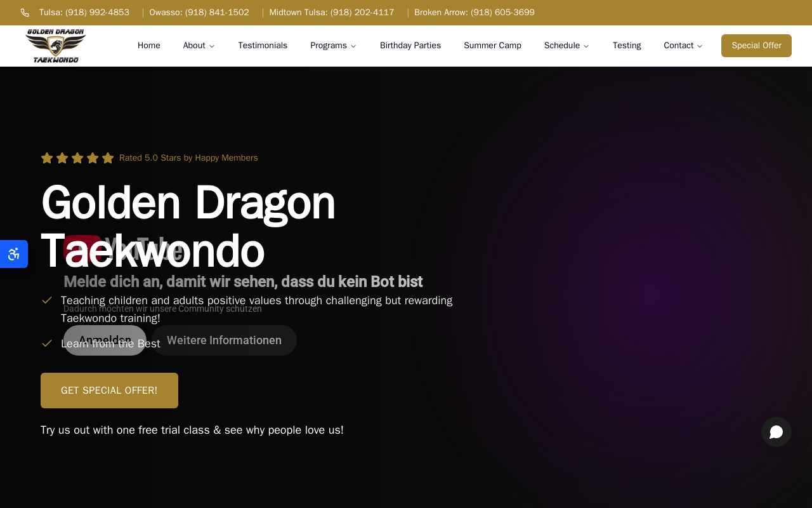Viewport: 812px width, 508px height.
Task: Open the Summer Camp page
Action: (x=492, y=46)
